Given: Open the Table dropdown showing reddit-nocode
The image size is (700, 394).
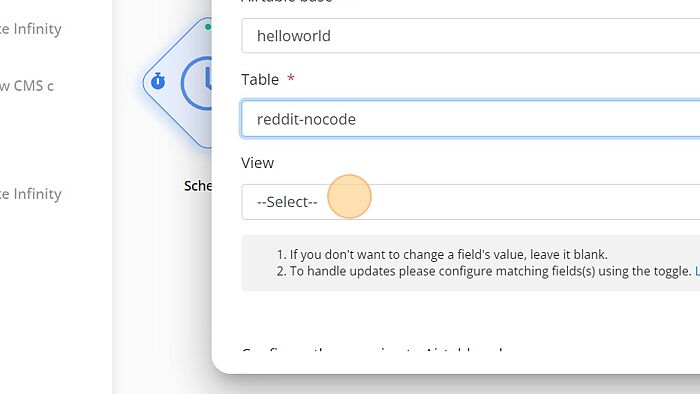Looking at the screenshot, I should 471,119.
